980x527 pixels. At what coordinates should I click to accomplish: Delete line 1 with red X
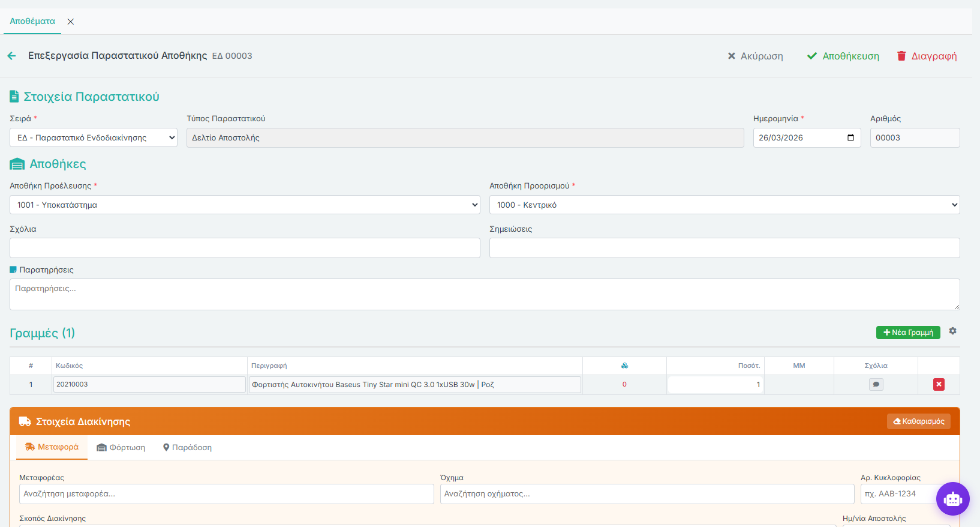coord(939,385)
